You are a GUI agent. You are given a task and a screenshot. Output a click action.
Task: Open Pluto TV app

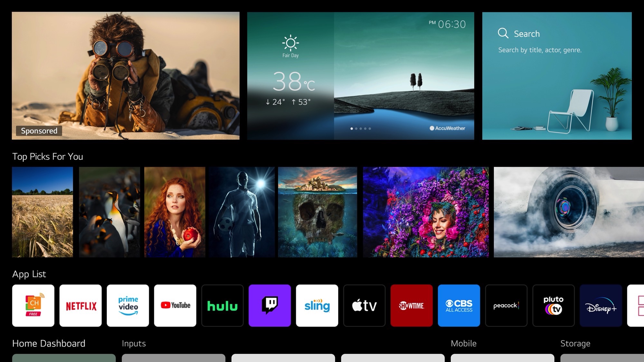click(x=553, y=305)
